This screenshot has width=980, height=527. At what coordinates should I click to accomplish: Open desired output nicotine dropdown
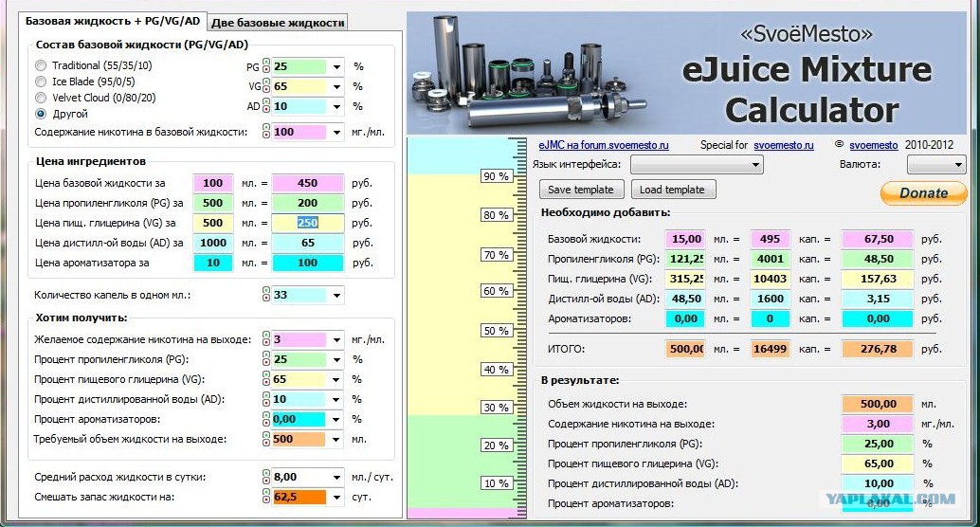336,340
